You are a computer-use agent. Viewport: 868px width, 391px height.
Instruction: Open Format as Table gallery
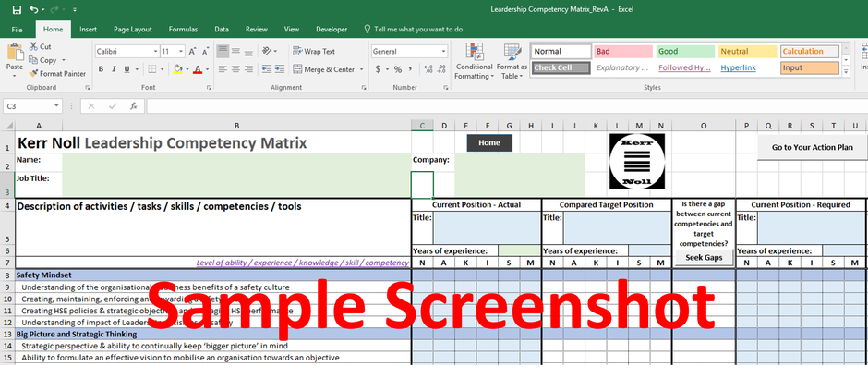pyautogui.click(x=512, y=62)
